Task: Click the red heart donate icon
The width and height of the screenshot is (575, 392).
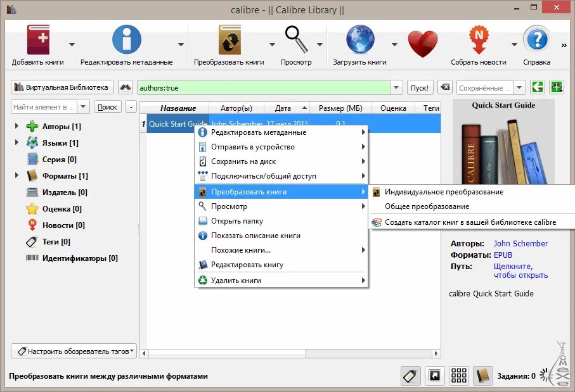Action: pyautogui.click(x=423, y=44)
